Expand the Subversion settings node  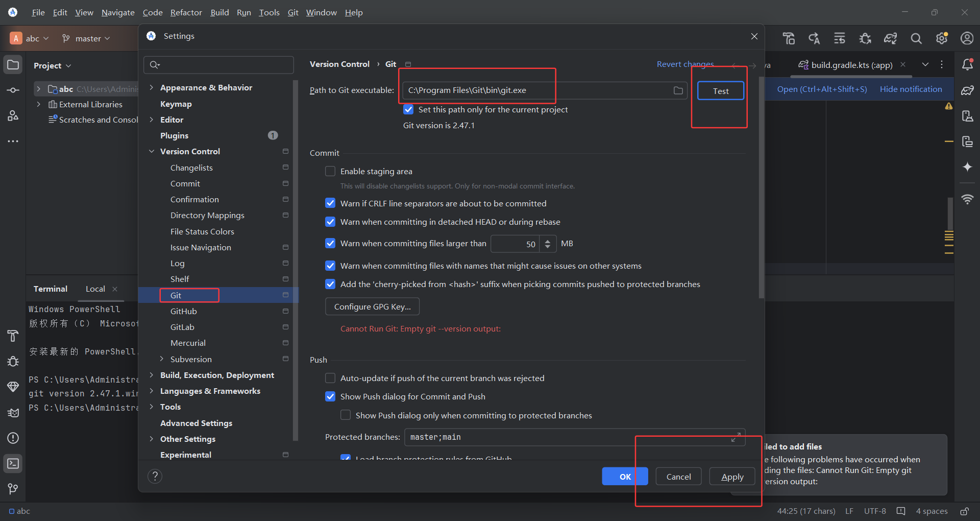161,359
